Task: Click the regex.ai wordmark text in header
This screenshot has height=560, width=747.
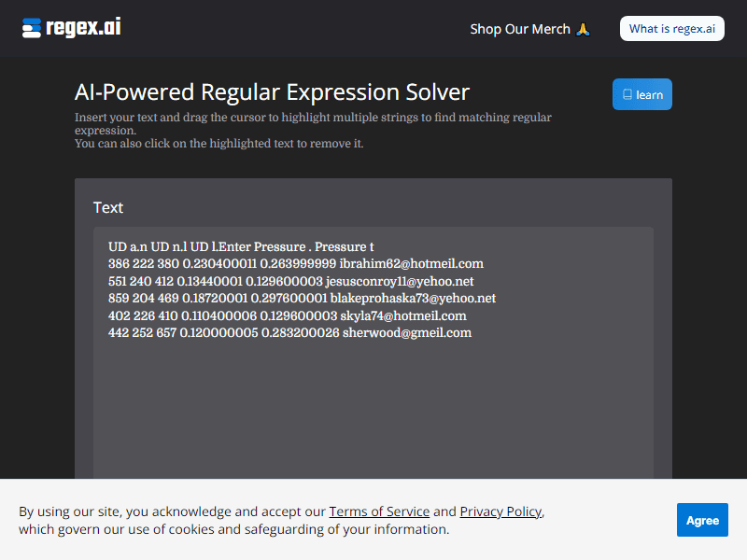Action: pyautogui.click(x=83, y=28)
